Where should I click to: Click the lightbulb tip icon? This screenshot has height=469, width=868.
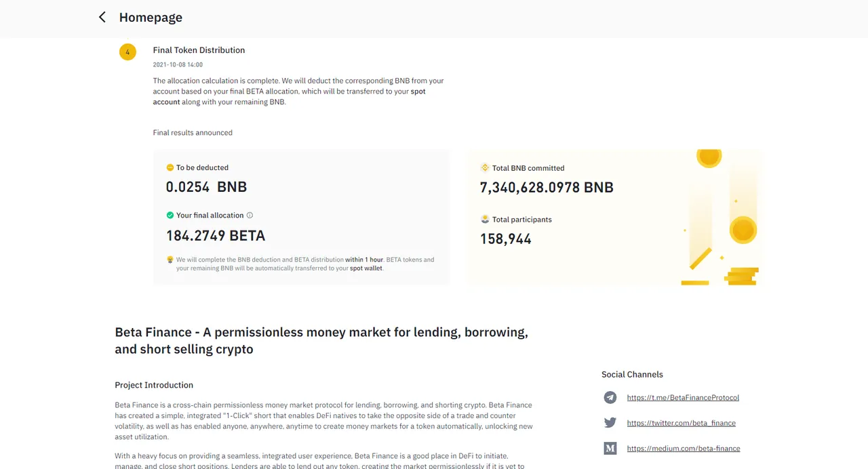[170, 260]
